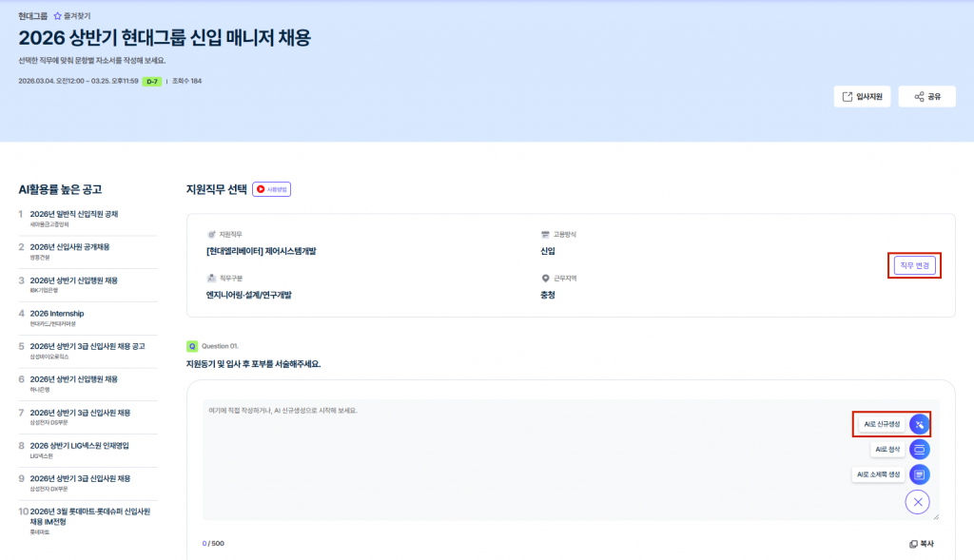This screenshot has width=974, height=560.
Task: Toggle the 즐겨찾기 star favorite
Action: 58,16
